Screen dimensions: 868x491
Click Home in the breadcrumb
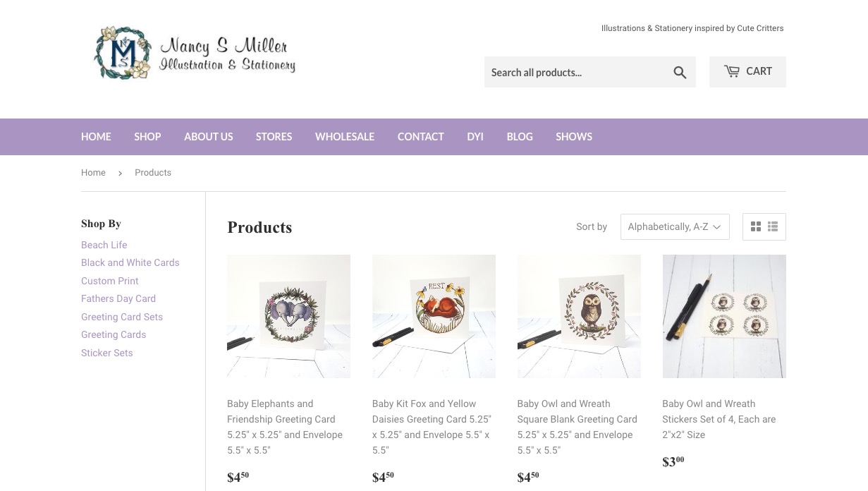(93, 172)
